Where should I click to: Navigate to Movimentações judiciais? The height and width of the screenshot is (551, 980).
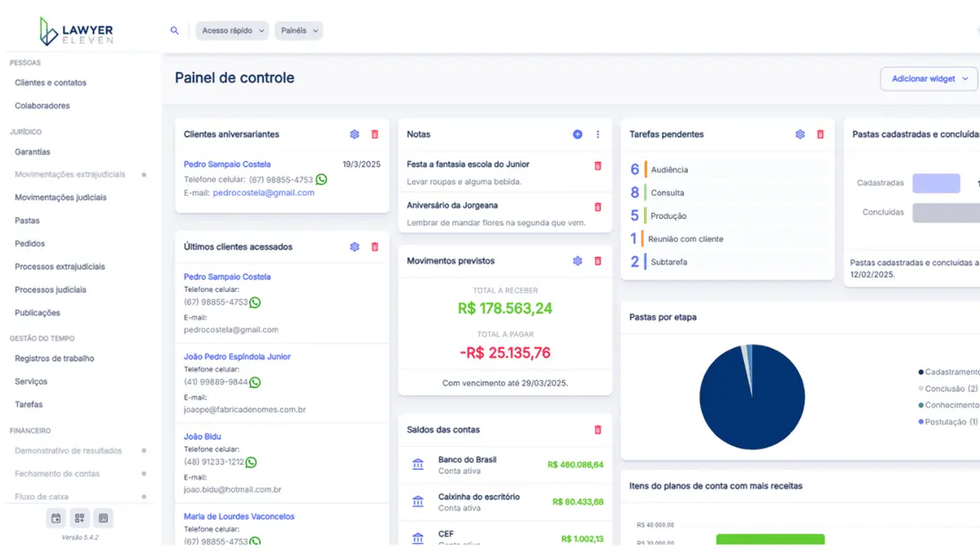pos(61,198)
